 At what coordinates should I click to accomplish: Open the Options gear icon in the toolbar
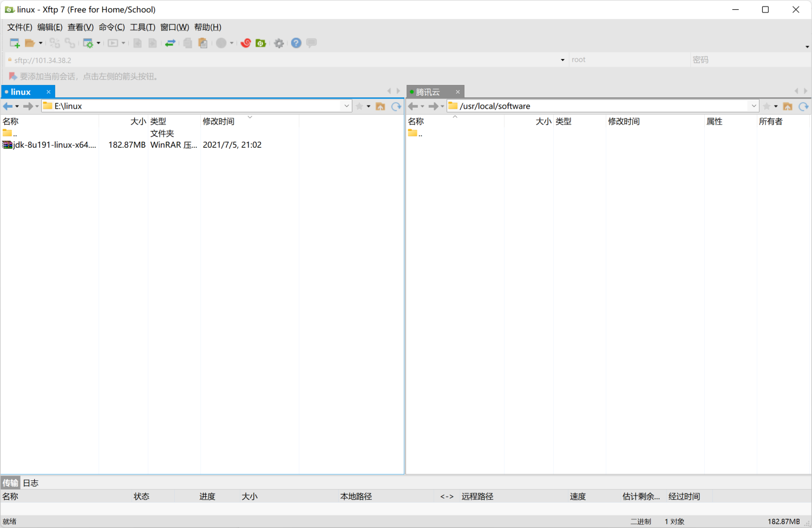(279, 43)
